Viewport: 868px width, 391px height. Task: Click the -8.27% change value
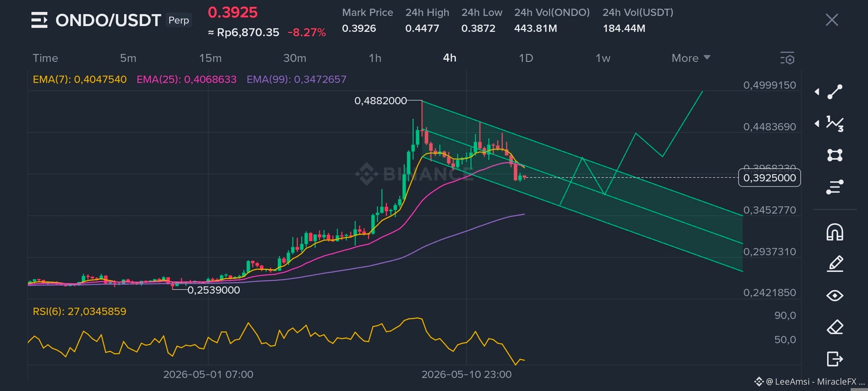point(307,33)
